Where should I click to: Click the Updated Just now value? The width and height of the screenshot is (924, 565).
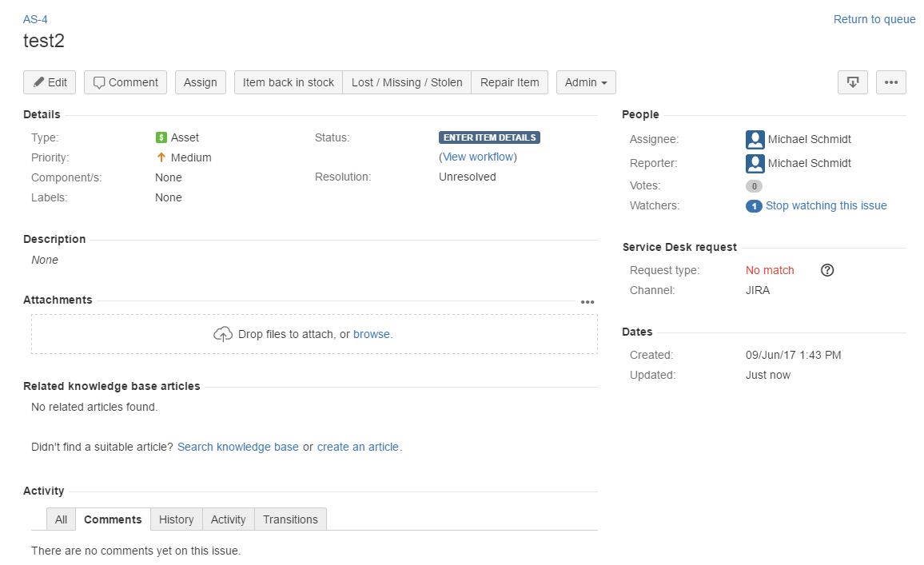tap(768, 376)
